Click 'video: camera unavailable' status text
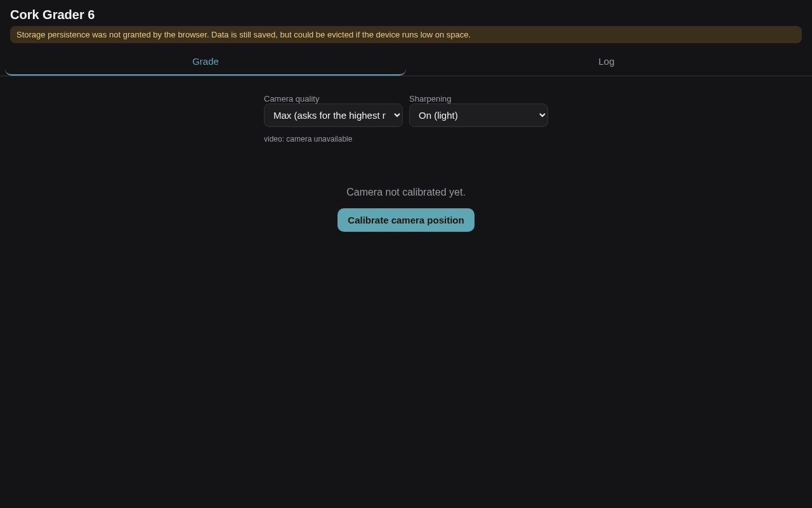This screenshot has height=508, width=812. 308,139
